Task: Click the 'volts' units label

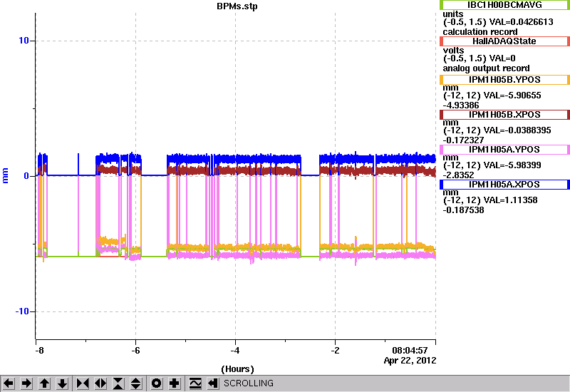Action: click(453, 50)
